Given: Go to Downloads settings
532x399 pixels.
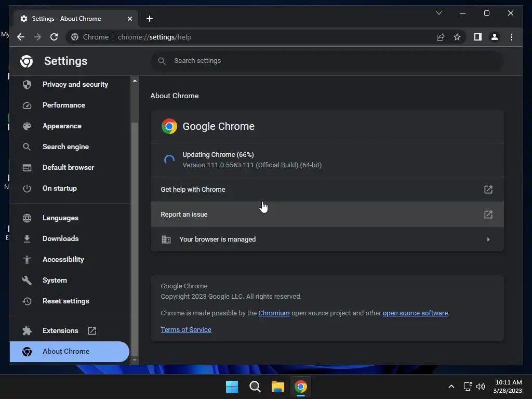Looking at the screenshot, I should [x=61, y=239].
